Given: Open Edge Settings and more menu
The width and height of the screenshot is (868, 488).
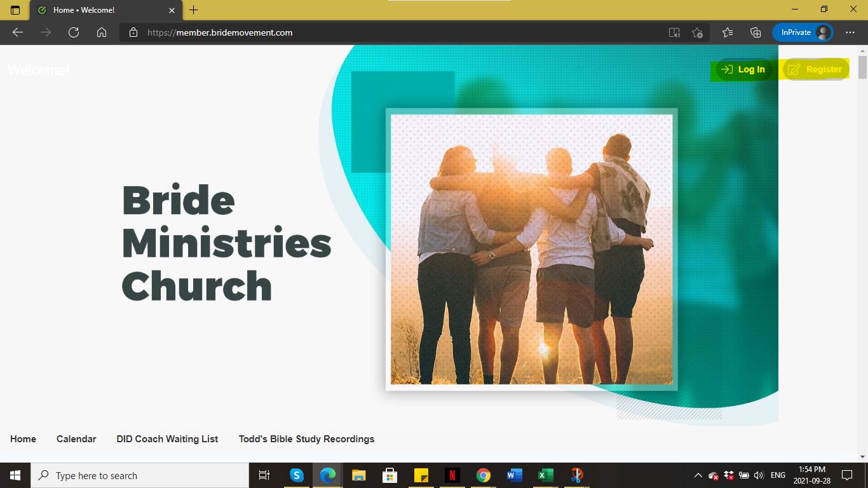Looking at the screenshot, I should (x=850, y=32).
